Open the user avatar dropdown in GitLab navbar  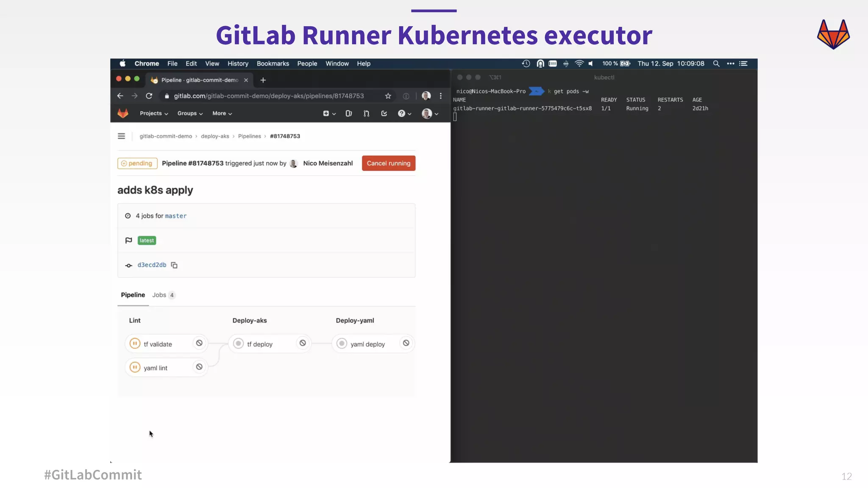coord(430,114)
